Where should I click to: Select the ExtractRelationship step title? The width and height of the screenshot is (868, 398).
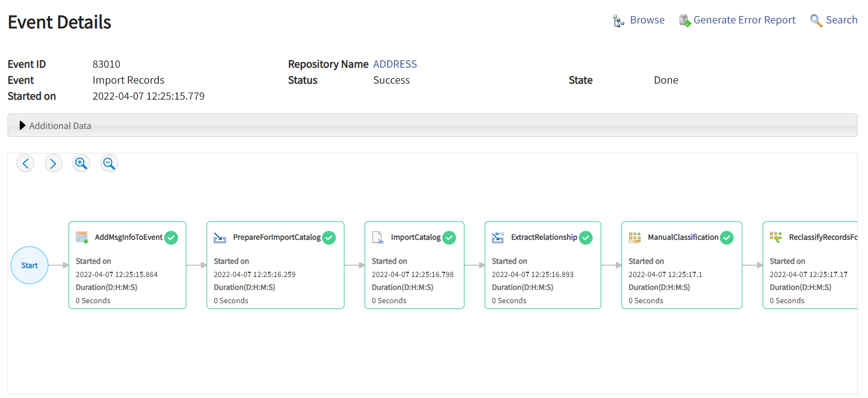544,237
